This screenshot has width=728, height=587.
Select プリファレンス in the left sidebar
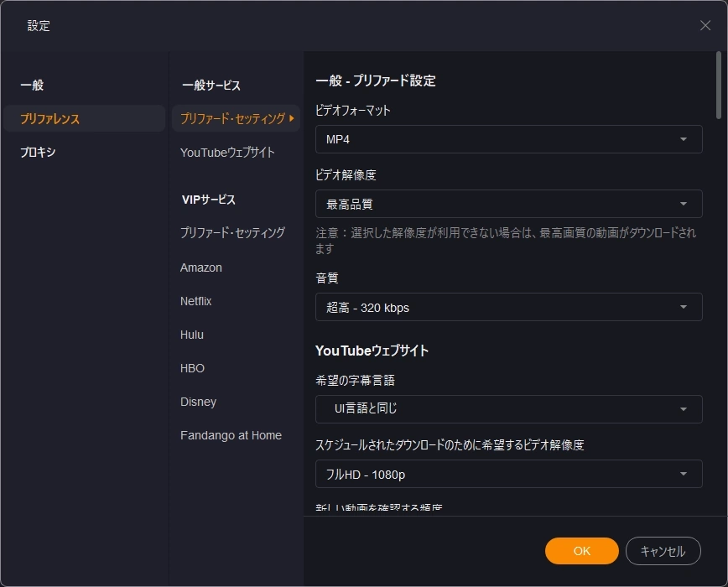(x=50, y=119)
